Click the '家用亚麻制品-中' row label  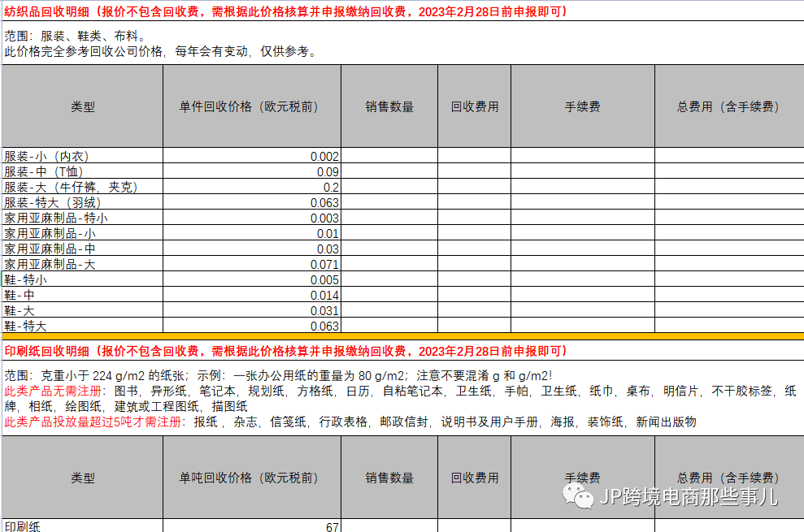click(50, 249)
